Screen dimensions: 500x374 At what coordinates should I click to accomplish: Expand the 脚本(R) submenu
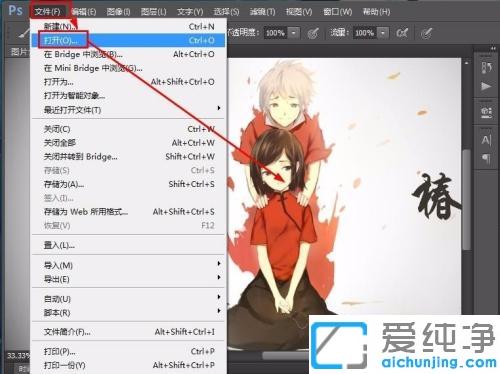coord(219,311)
